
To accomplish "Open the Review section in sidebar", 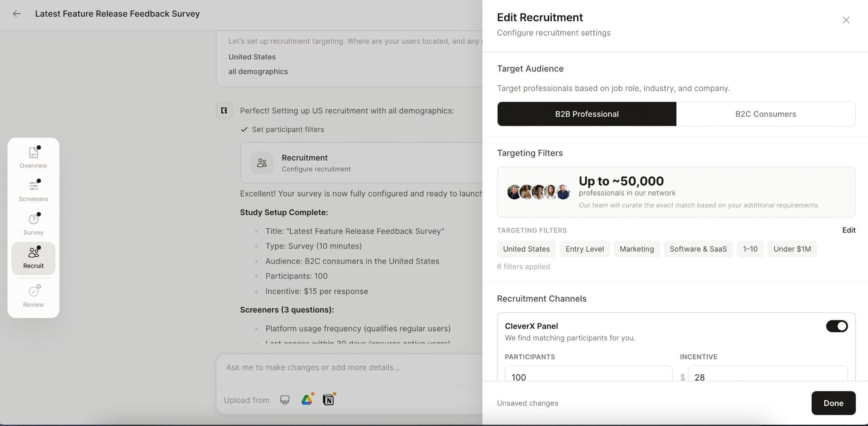I will 33,297.
